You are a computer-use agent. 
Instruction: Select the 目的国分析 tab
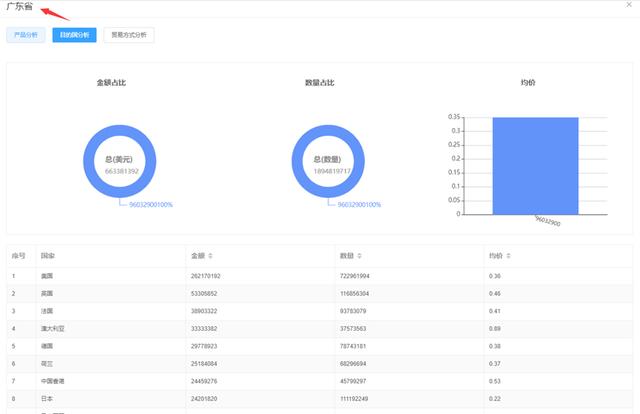tap(74, 35)
